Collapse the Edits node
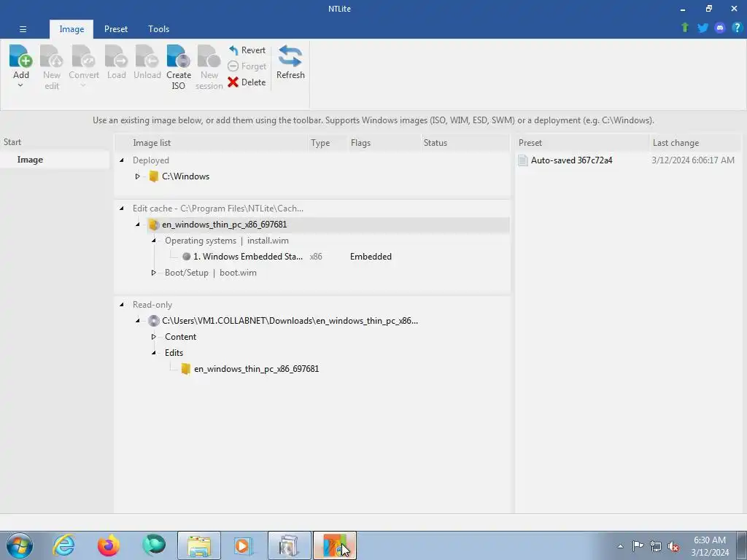 coord(154,353)
